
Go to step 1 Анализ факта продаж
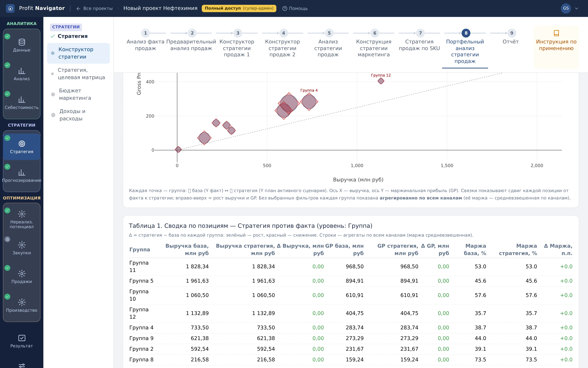[x=145, y=40]
